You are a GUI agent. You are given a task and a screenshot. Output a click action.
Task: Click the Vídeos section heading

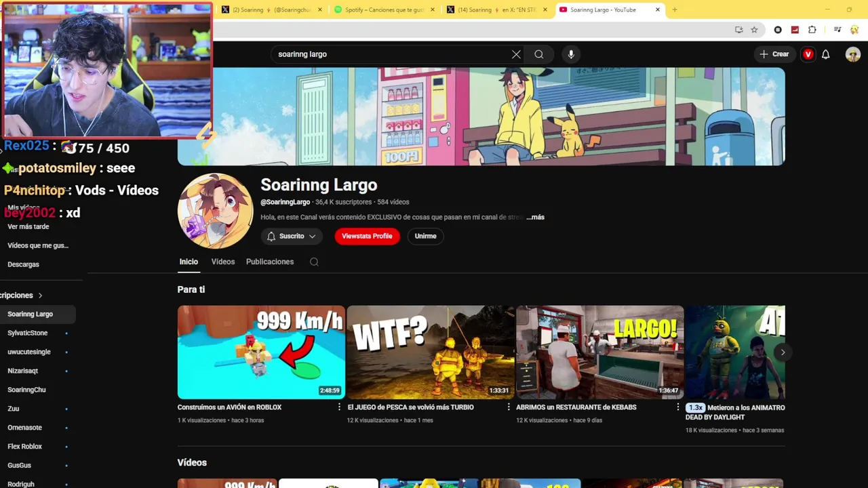click(192, 463)
